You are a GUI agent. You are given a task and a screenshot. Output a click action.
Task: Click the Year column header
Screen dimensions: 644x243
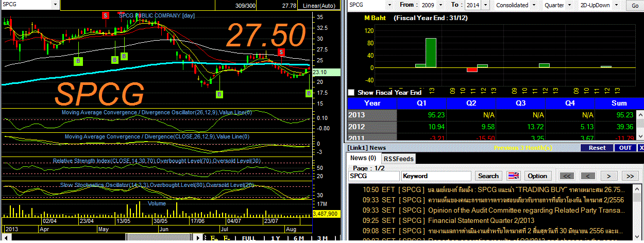(372, 103)
